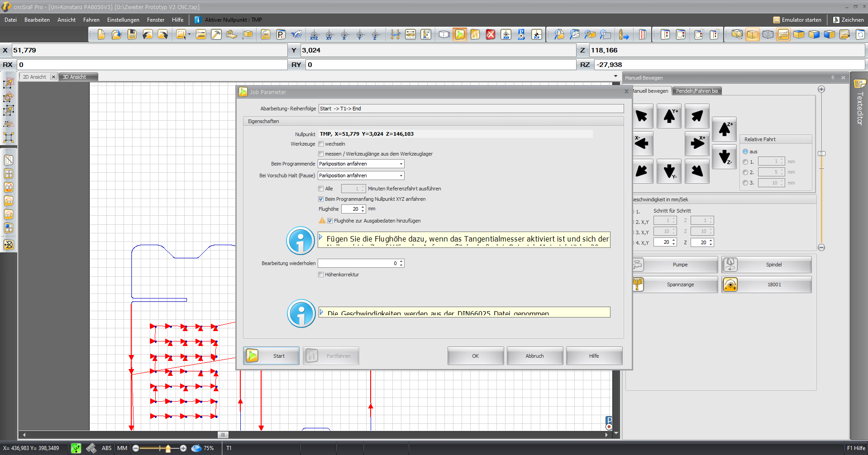Screen dimensions: 868x455
Task: Click the drill with blue arrow icon
Action: pyautogui.click(x=624, y=34)
